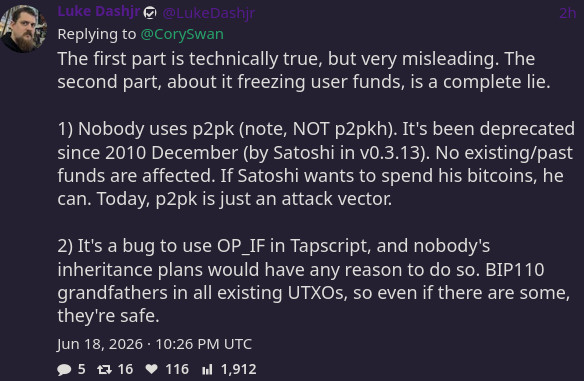Click the heart like icon

click(151, 369)
